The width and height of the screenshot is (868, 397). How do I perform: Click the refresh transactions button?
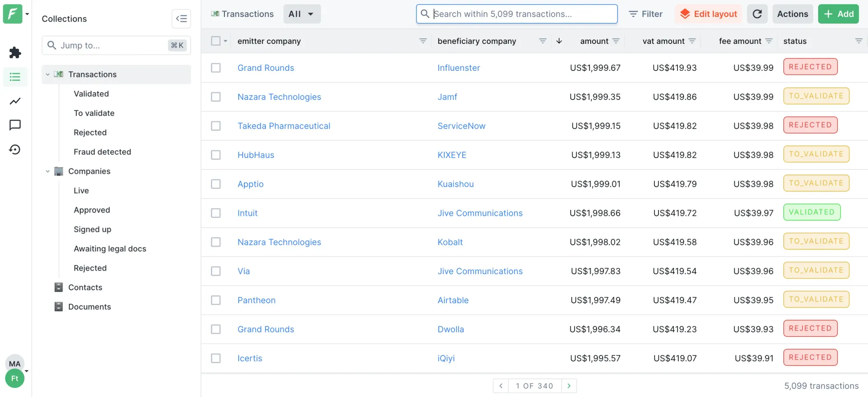coord(757,14)
